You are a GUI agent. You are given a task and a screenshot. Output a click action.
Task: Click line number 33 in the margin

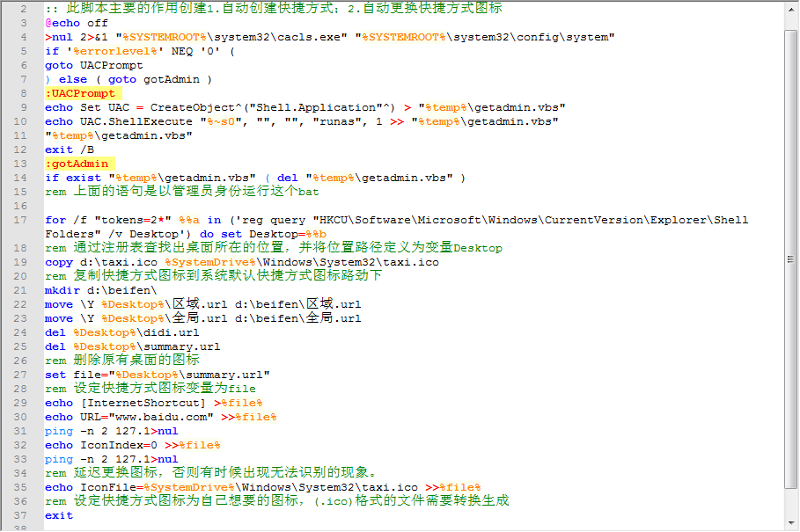pyautogui.click(x=20, y=459)
